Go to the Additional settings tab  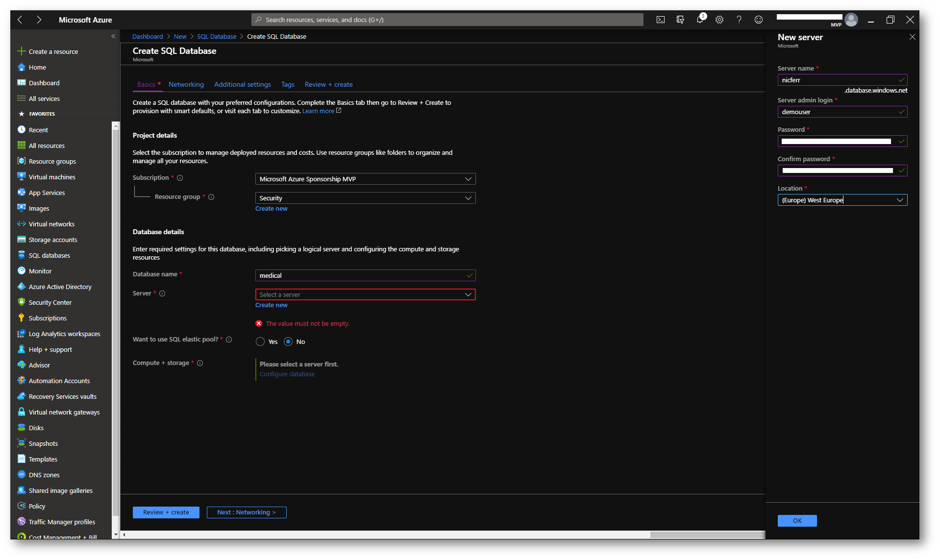(x=242, y=84)
